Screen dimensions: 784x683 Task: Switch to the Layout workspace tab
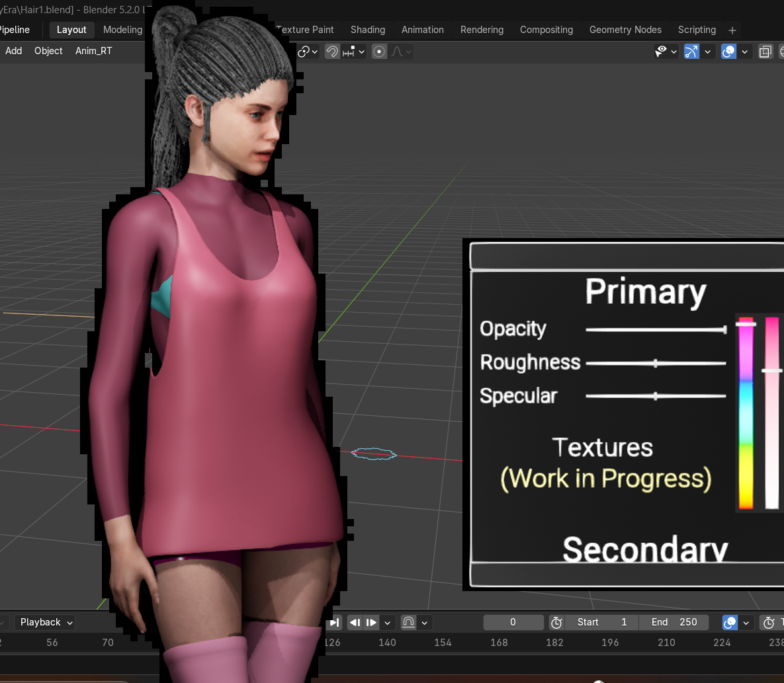(71, 30)
